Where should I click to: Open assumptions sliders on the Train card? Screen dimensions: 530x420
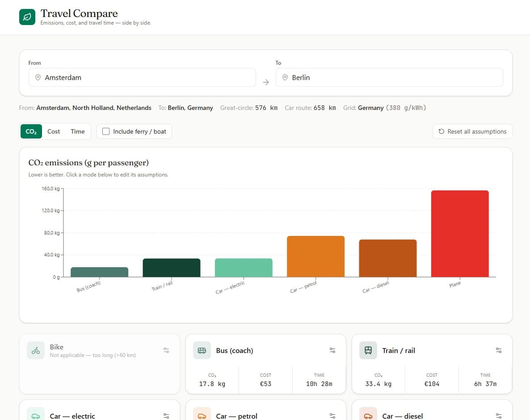[499, 350]
